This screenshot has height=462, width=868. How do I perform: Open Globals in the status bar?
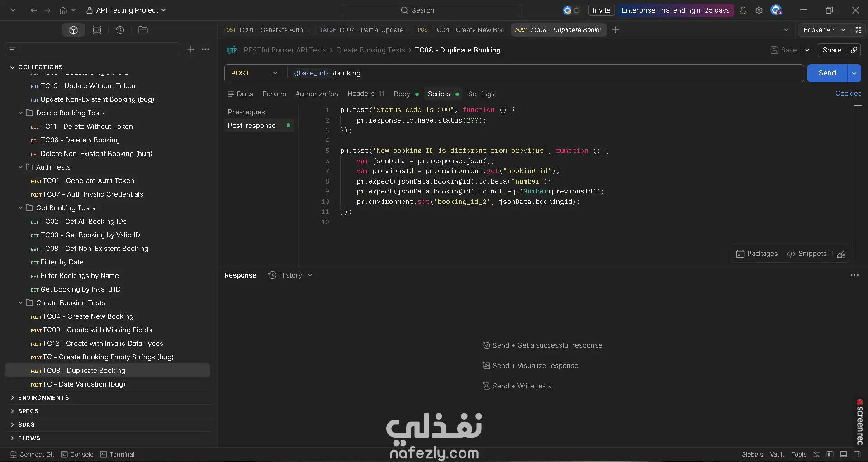tap(752, 454)
